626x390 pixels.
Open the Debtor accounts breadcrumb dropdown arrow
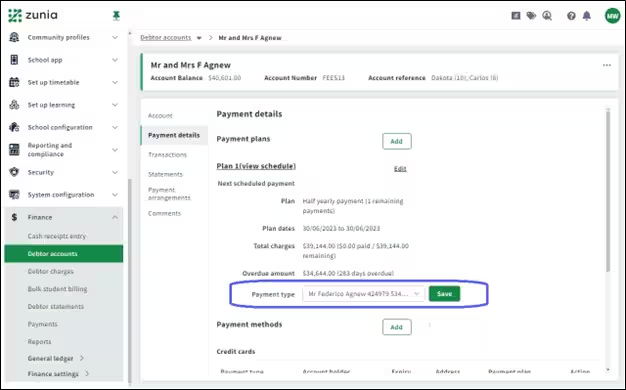pyautogui.click(x=199, y=38)
